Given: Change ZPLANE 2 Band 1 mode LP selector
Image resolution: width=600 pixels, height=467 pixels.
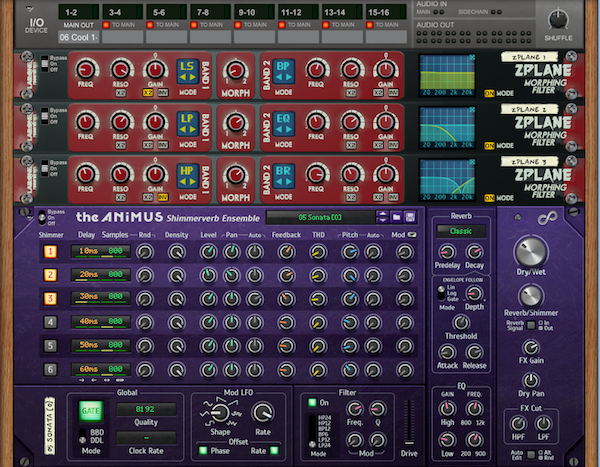Looking at the screenshot, I should [188, 123].
